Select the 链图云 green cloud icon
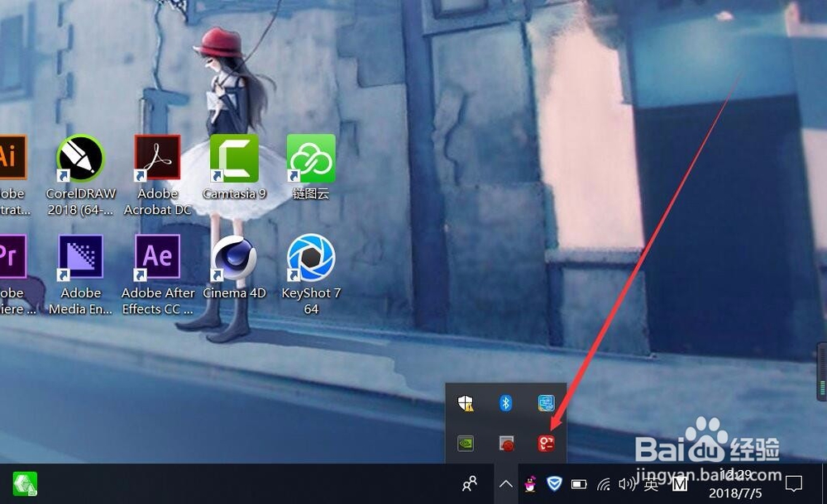The width and height of the screenshot is (827, 504). click(x=311, y=158)
